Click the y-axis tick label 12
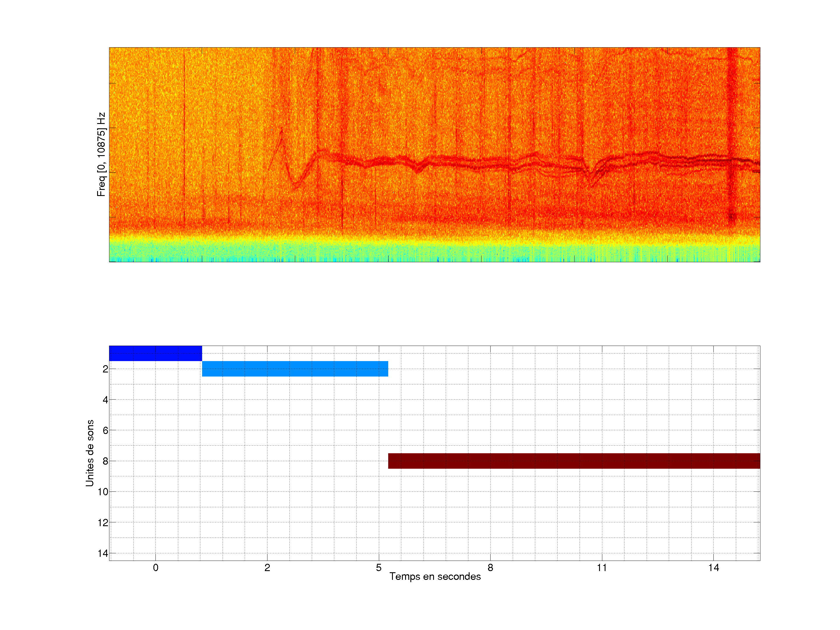 click(103, 523)
